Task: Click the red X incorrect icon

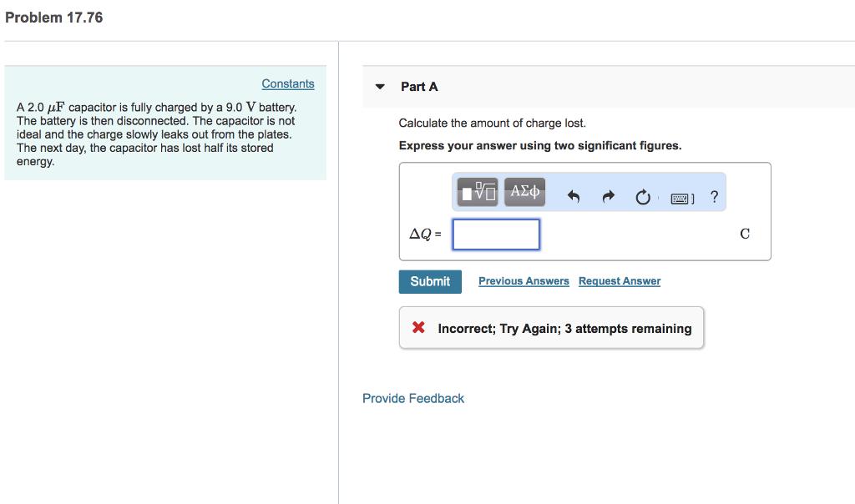Action: point(418,327)
